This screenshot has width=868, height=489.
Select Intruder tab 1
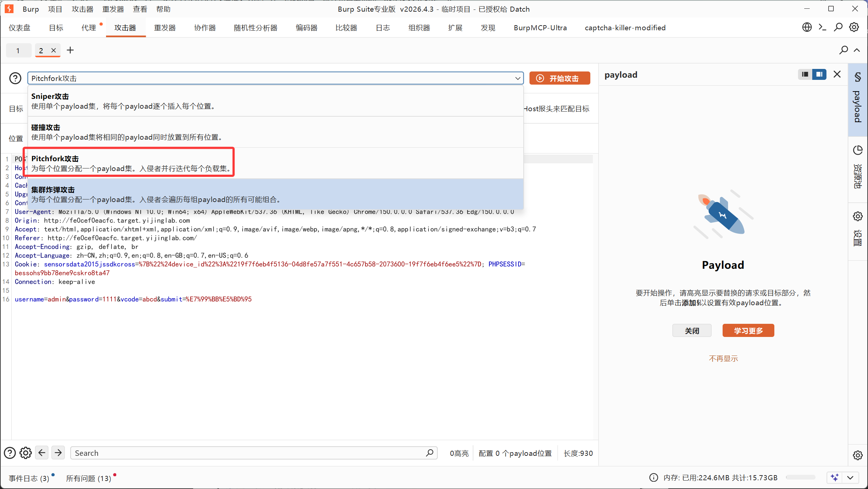click(x=18, y=50)
